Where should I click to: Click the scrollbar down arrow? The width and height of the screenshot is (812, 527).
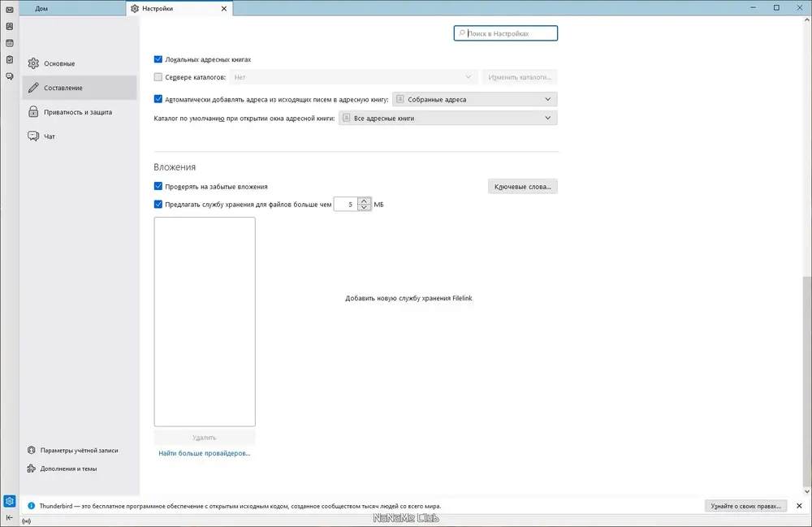[807, 491]
